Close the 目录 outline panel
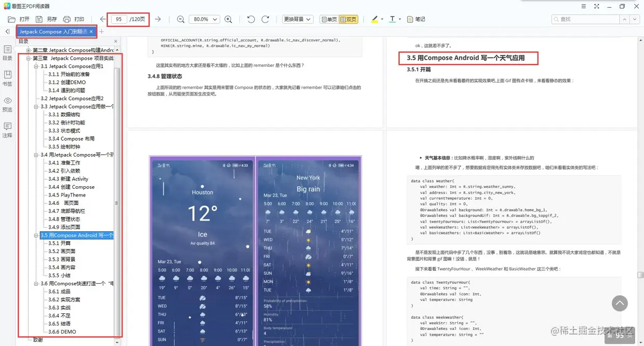 pos(116,41)
